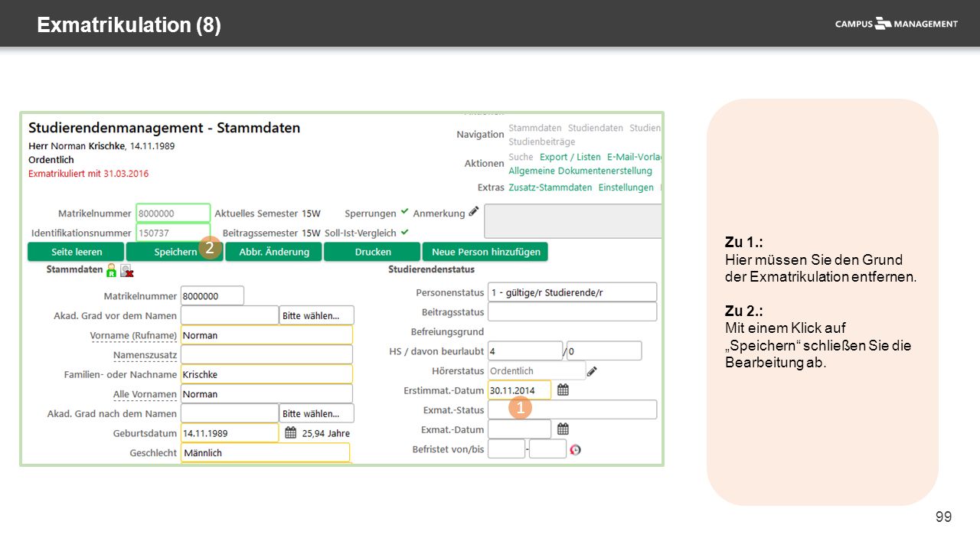Click the Alle Vornamen field
The height and width of the screenshot is (551, 980).
pyautogui.click(x=266, y=393)
